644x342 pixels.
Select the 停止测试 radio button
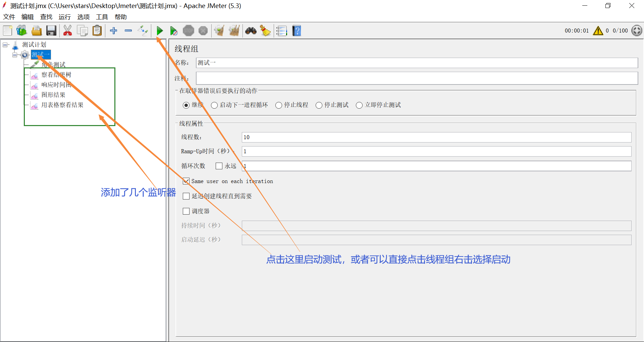coord(319,105)
